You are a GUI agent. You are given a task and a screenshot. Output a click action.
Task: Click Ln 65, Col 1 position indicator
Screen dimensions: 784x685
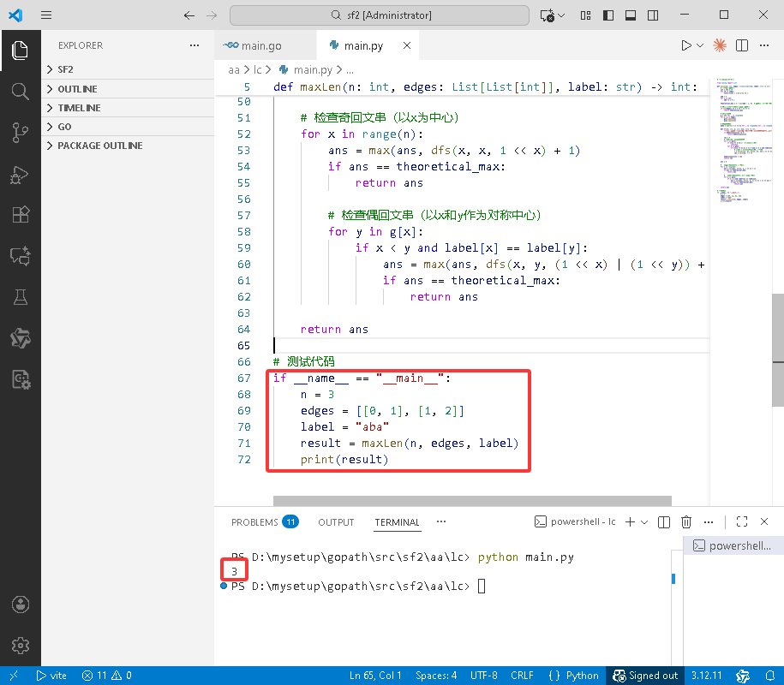point(375,676)
